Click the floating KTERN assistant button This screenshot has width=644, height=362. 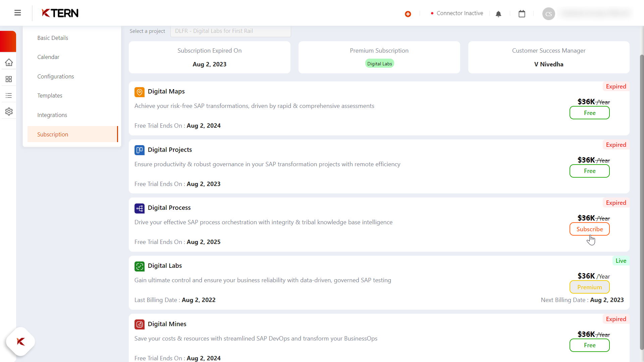pyautogui.click(x=20, y=342)
